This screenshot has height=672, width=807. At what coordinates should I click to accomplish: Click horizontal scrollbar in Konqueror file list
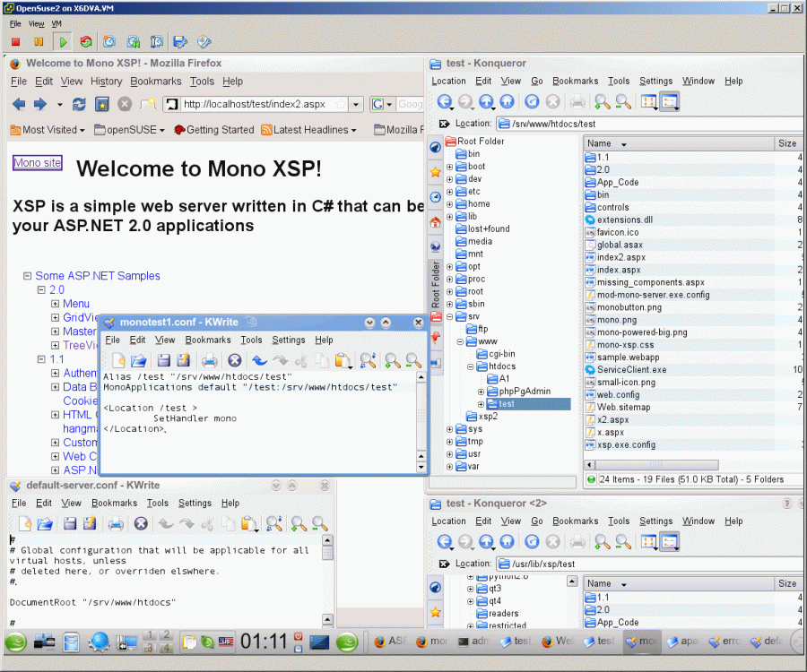coord(656,465)
